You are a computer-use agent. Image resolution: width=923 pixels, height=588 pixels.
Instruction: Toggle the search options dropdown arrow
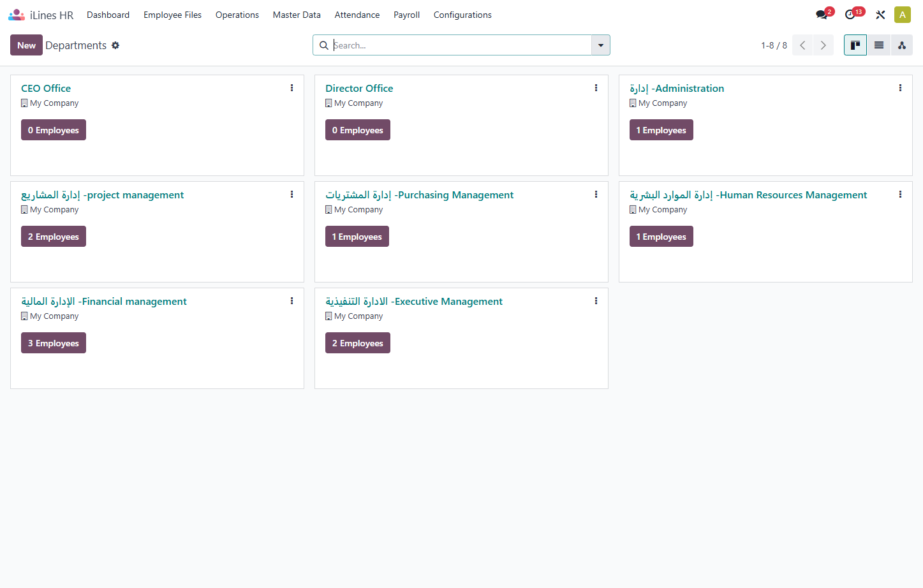click(601, 45)
